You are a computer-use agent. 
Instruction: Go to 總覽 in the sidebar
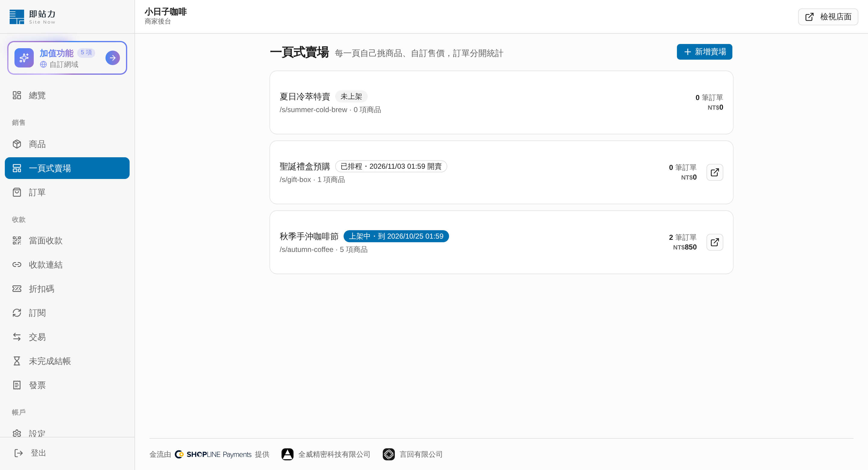coord(67,95)
